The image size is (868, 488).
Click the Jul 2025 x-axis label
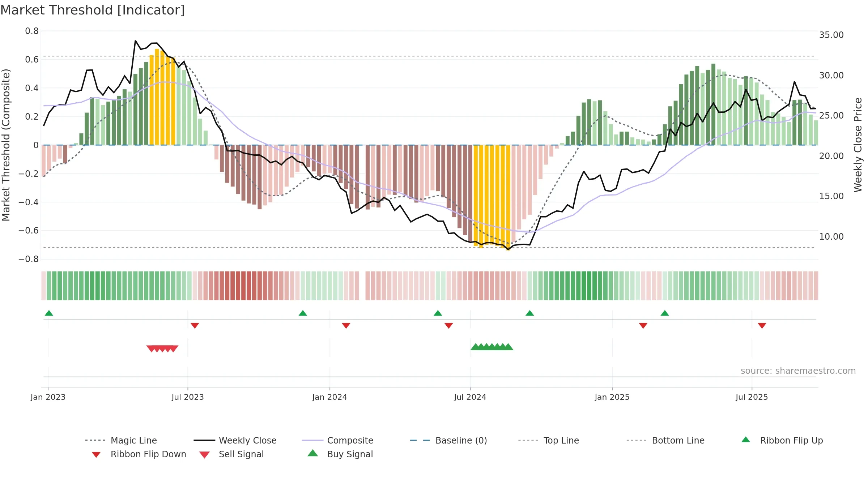pyautogui.click(x=752, y=397)
